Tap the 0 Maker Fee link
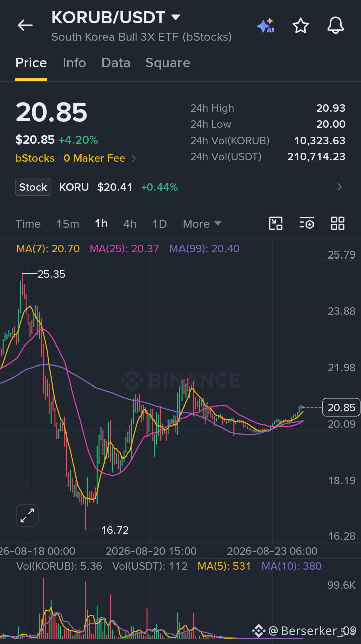Viewport: 361px width, 644px height. (x=94, y=158)
